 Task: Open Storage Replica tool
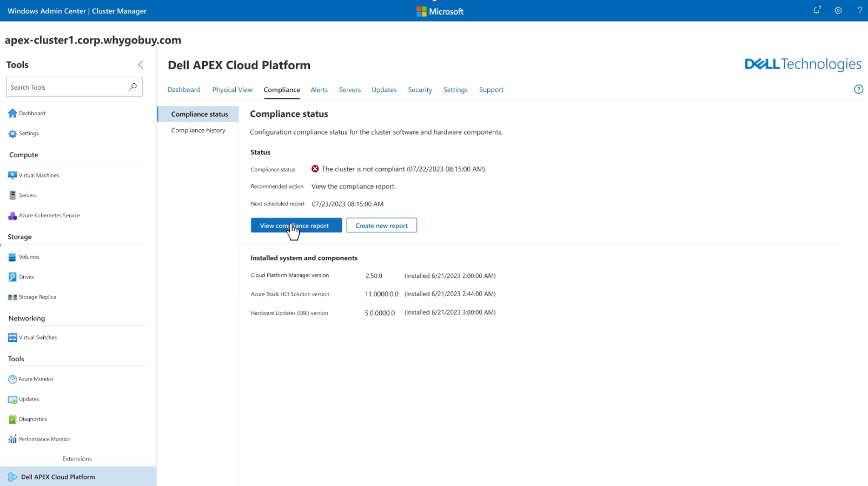click(x=37, y=297)
